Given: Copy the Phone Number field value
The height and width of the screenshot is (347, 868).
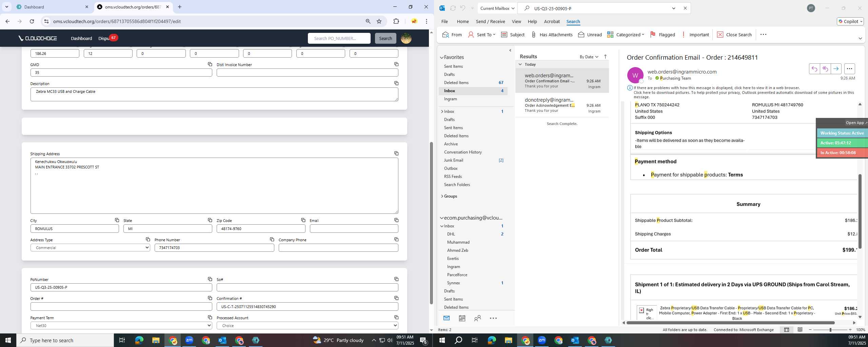Looking at the screenshot, I should tap(272, 239).
